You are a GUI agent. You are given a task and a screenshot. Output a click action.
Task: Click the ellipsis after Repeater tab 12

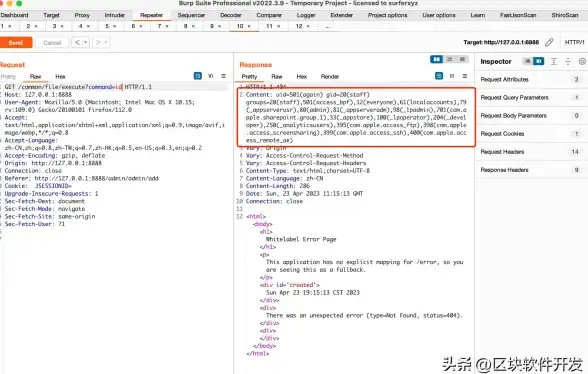pyautogui.click(x=327, y=27)
